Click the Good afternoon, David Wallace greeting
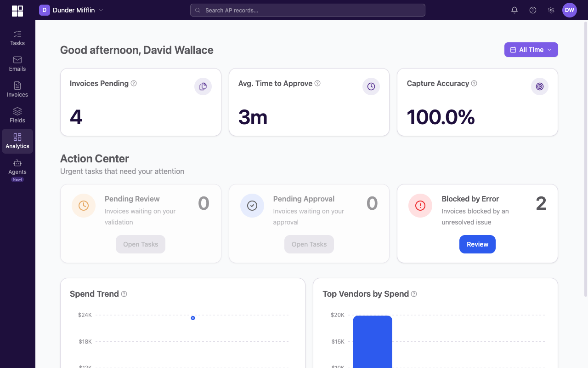 click(x=137, y=50)
